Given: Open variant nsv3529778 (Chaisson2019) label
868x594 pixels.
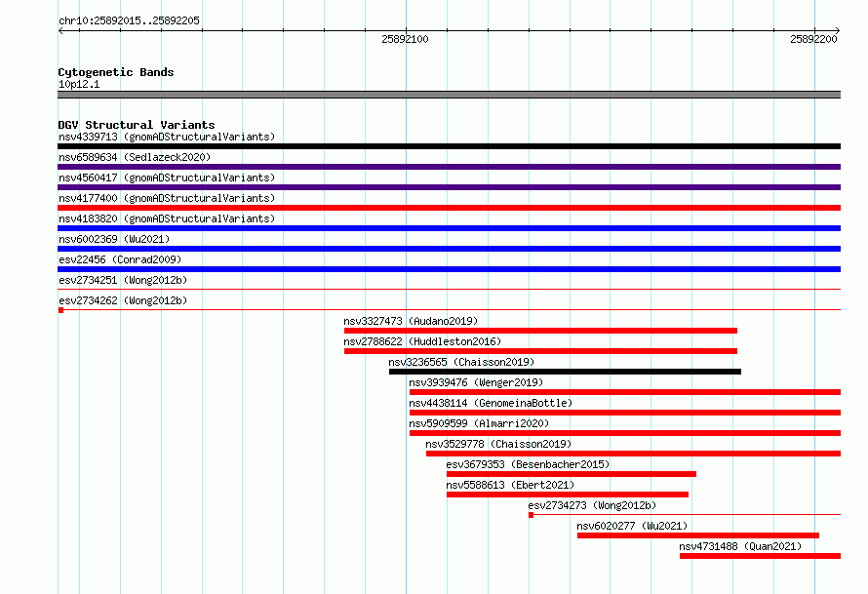Looking at the screenshot, I should coord(498,444).
